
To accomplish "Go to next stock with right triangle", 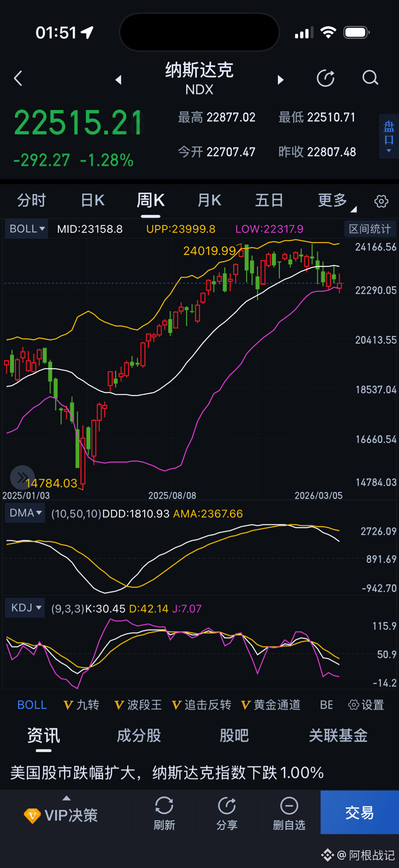I will pos(280,80).
